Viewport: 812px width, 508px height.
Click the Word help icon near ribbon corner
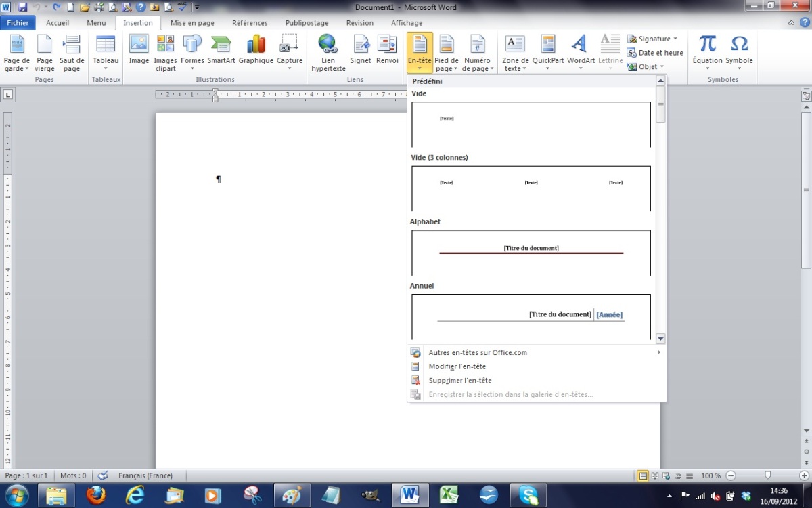(x=803, y=22)
